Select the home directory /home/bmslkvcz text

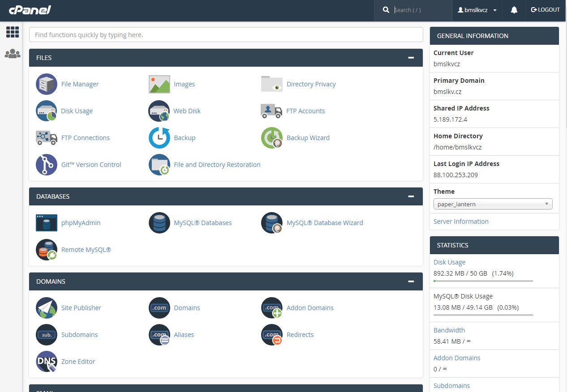click(458, 147)
